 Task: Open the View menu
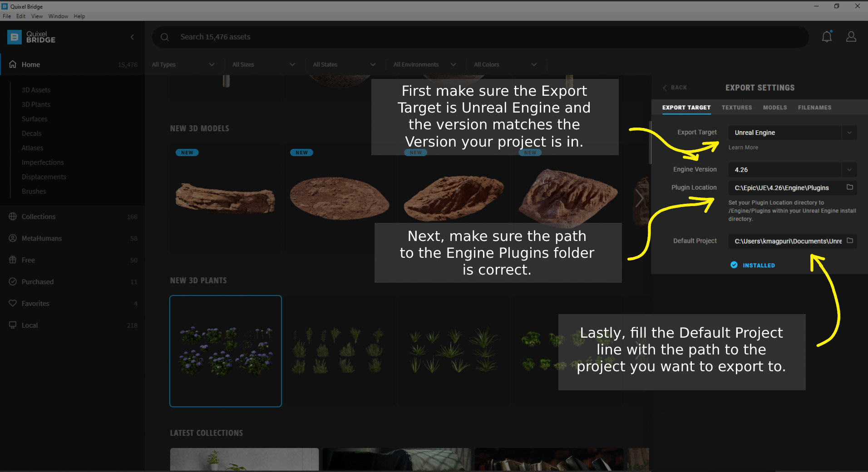37,16
